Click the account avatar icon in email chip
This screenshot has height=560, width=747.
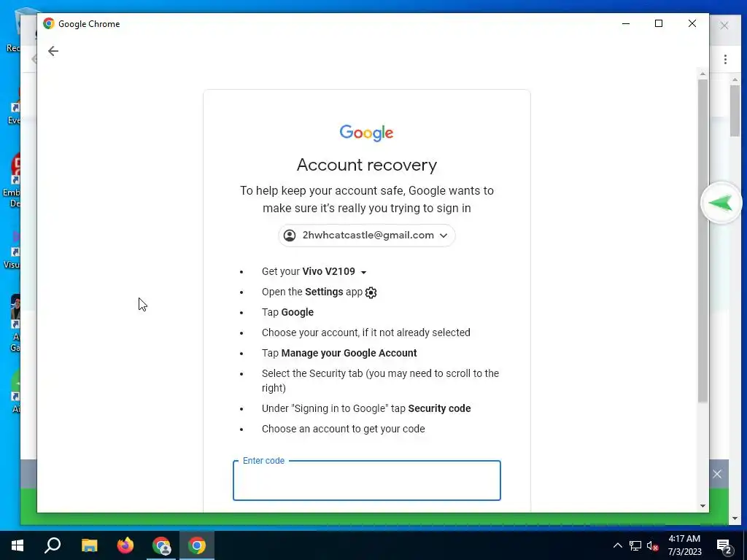pos(290,236)
